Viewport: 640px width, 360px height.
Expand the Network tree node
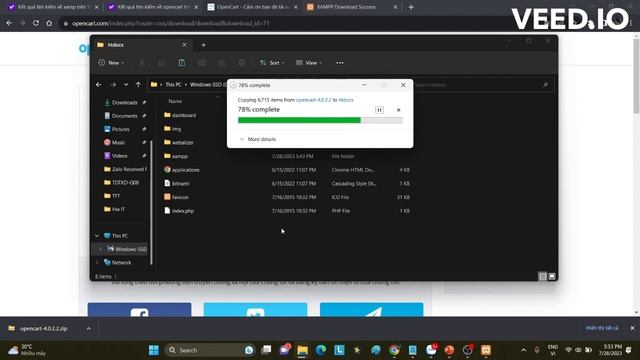coord(97,262)
